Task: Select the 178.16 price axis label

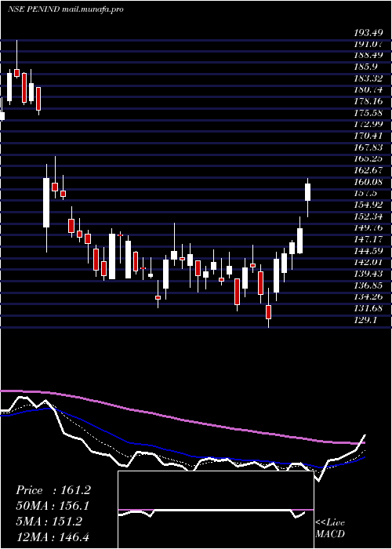Action: tap(368, 101)
